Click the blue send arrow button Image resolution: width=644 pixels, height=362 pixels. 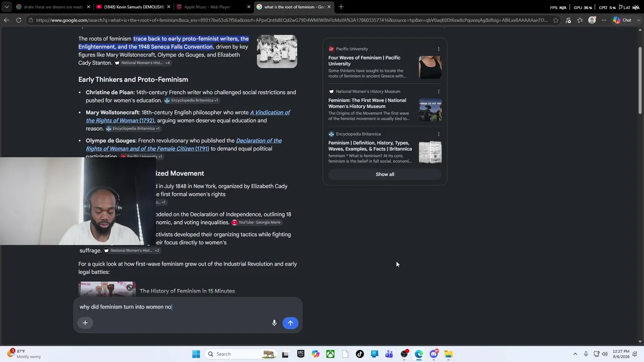290,323
